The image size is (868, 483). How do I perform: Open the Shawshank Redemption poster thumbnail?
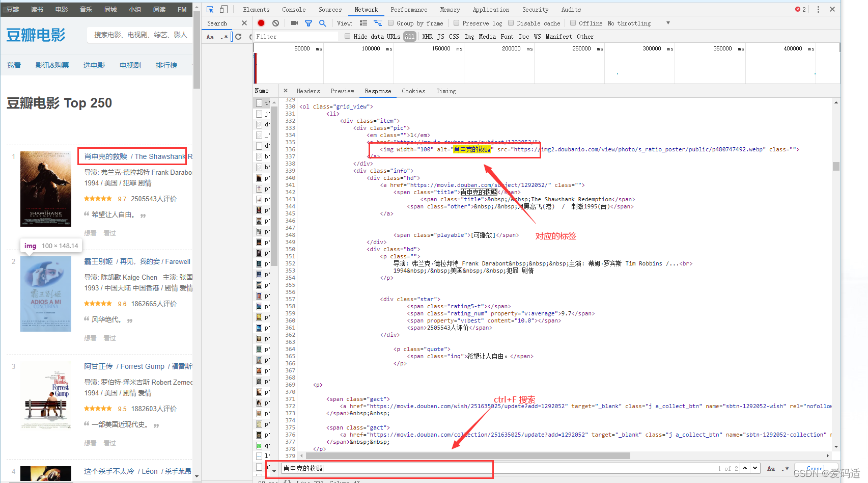pos(46,189)
